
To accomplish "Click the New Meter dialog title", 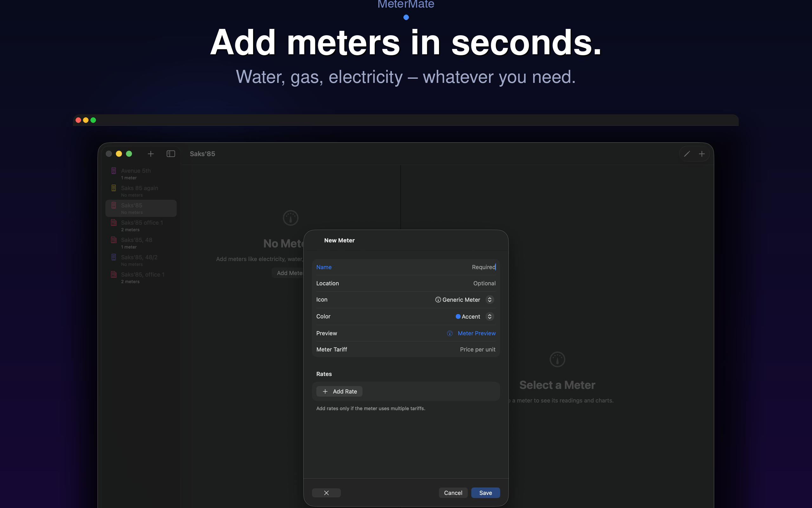I will 339,240.
